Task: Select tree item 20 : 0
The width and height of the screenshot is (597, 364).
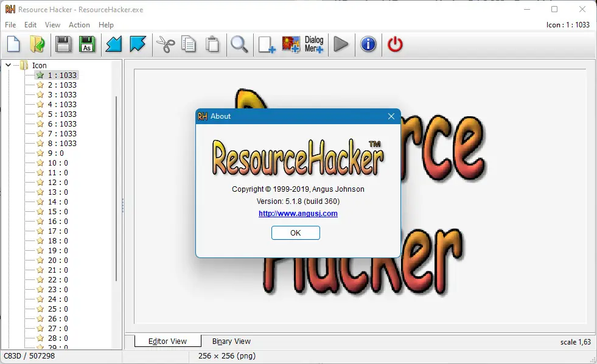Action: 58,260
